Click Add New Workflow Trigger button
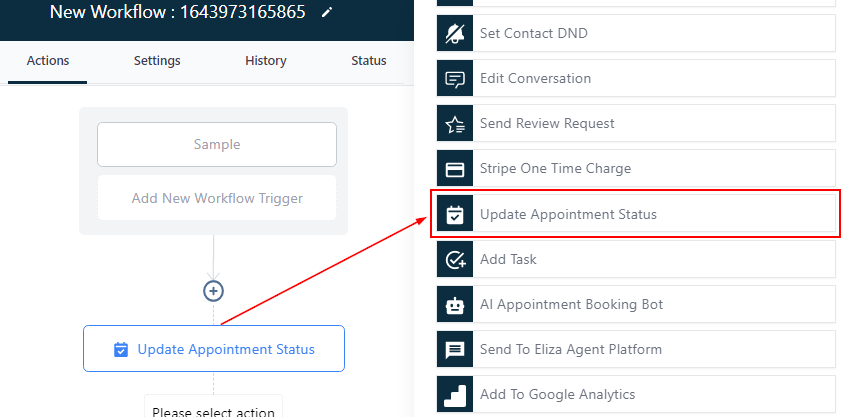The height and width of the screenshot is (417, 842). click(x=217, y=198)
